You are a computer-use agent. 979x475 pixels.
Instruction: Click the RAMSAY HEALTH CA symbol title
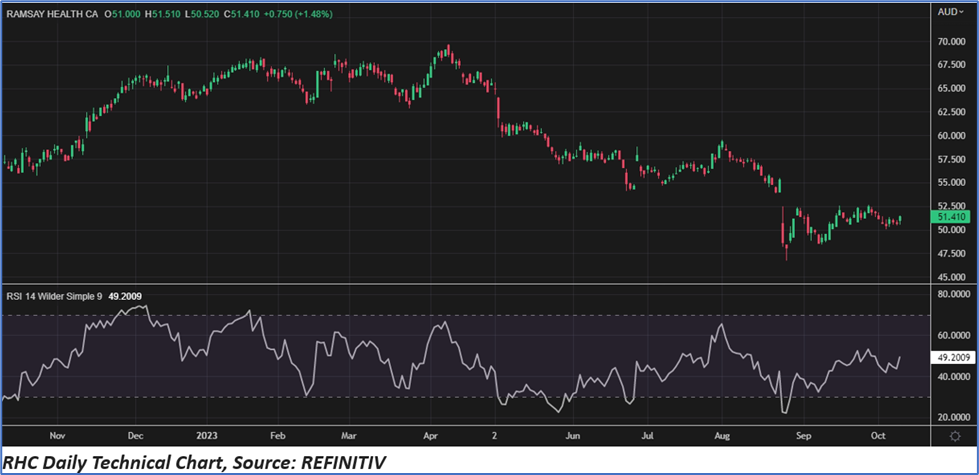pos(54,13)
